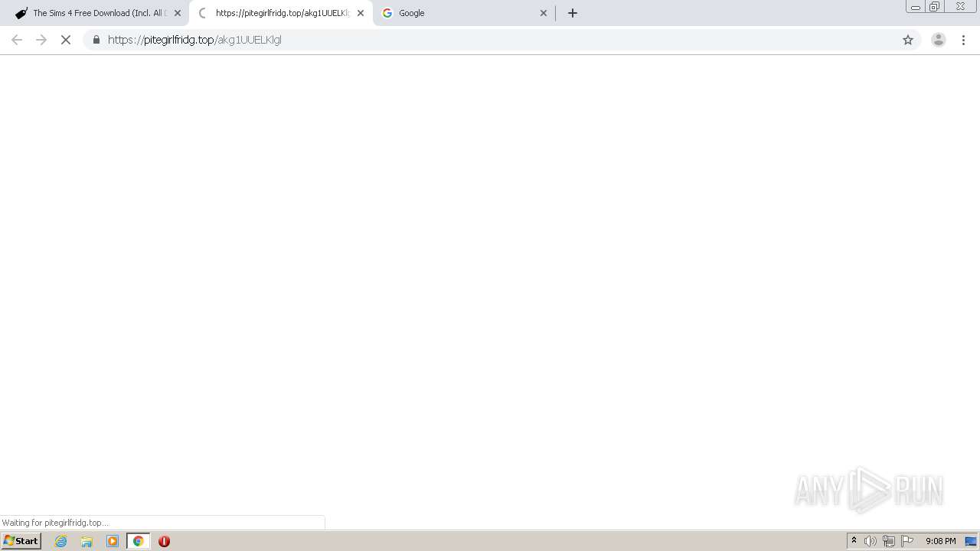Viewport: 980px width, 551px height.
Task: Open the Windows Start menu
Action: [x=21, y=541]
